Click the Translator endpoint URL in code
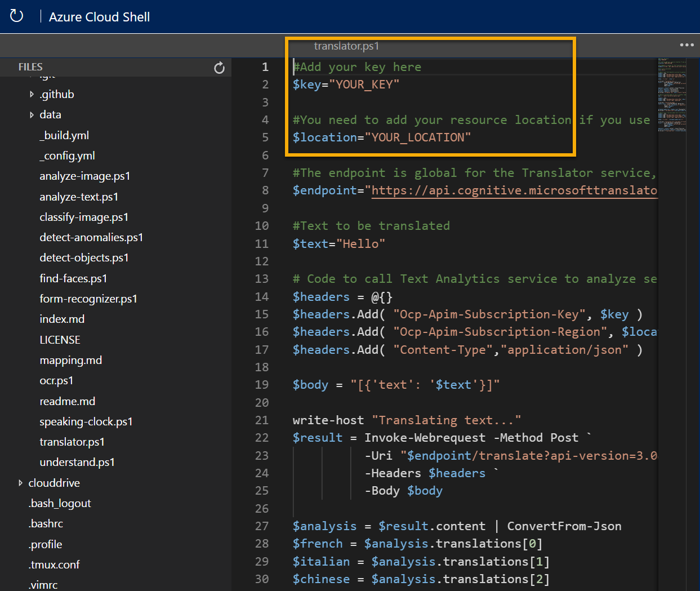The width and height of the screenshot is (700, 591). click(x=514, y=190)
